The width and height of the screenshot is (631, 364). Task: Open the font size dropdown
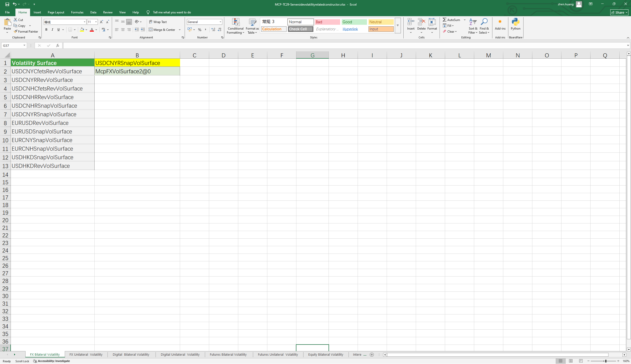coord(96,22)
